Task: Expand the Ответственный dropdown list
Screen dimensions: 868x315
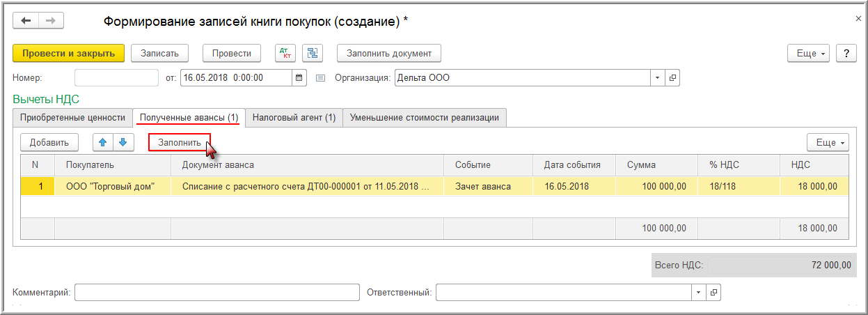Action: click(698, 293)
